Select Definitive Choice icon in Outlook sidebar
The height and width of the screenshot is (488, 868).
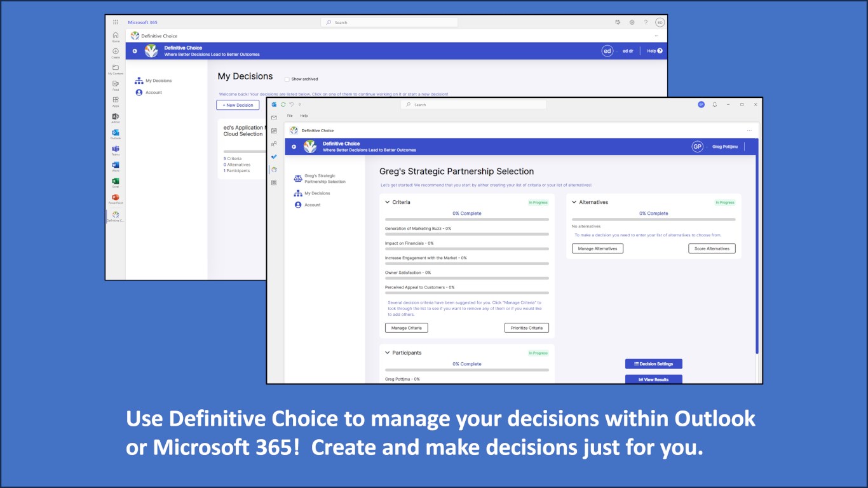(x=274, y=169)
